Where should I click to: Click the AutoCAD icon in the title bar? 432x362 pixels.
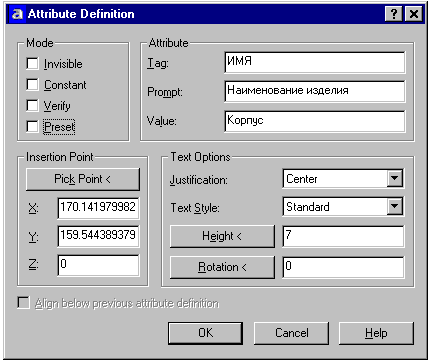pyautogui.click(x=17, y=14)
